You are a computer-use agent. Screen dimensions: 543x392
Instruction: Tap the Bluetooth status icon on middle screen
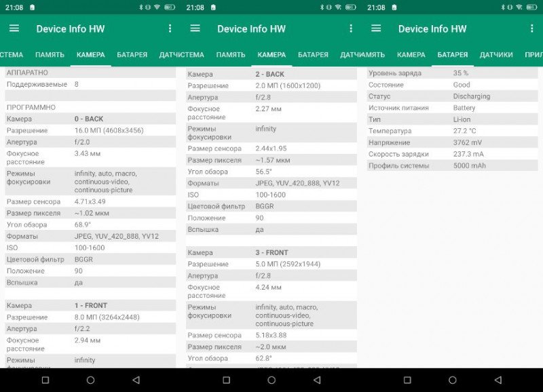(x=322, y=7)
